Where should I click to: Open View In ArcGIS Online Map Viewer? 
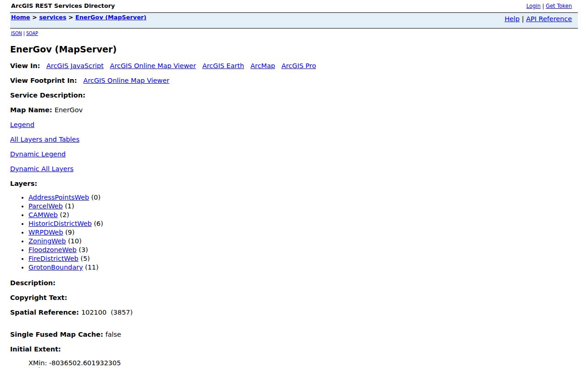point(153,66)
